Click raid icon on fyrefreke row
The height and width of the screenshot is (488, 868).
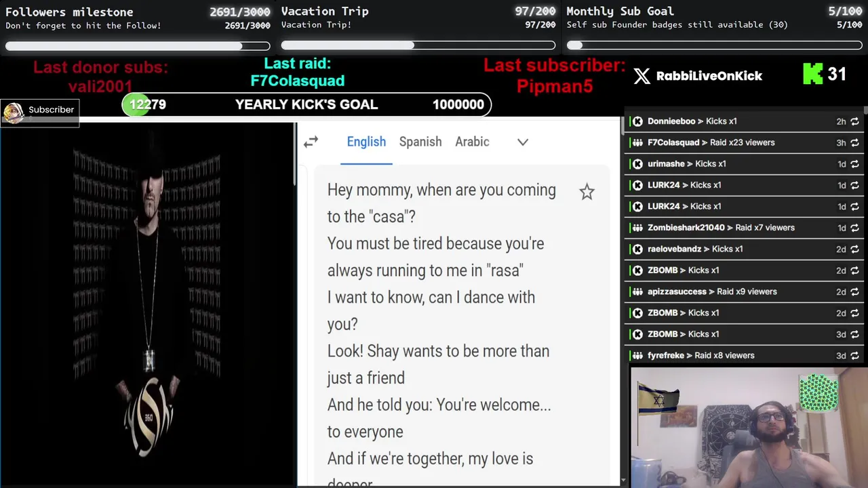pyautogui.click(x=637, y=355)
